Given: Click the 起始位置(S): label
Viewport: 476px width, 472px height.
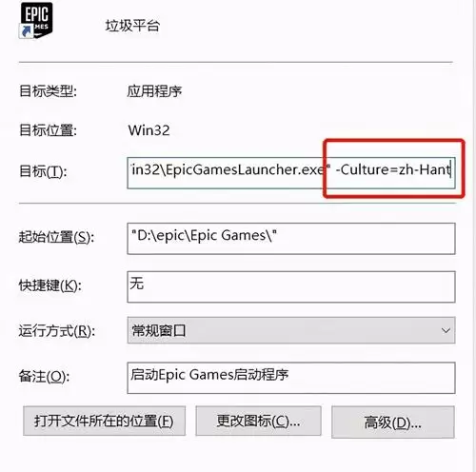Looking at the screenshot, I should (56, 237).
